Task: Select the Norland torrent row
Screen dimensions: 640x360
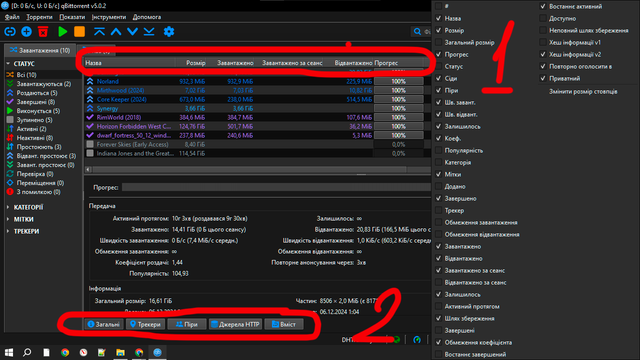Action: 257,81
